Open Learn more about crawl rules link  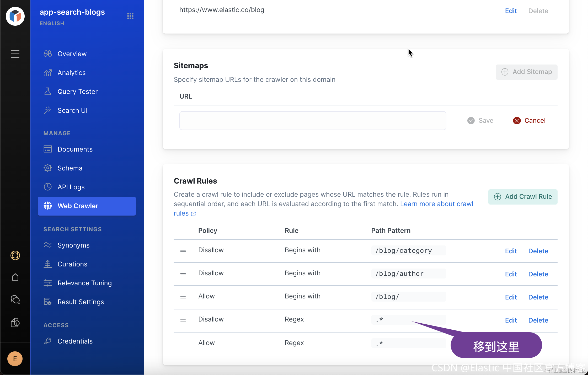(436, 204)
